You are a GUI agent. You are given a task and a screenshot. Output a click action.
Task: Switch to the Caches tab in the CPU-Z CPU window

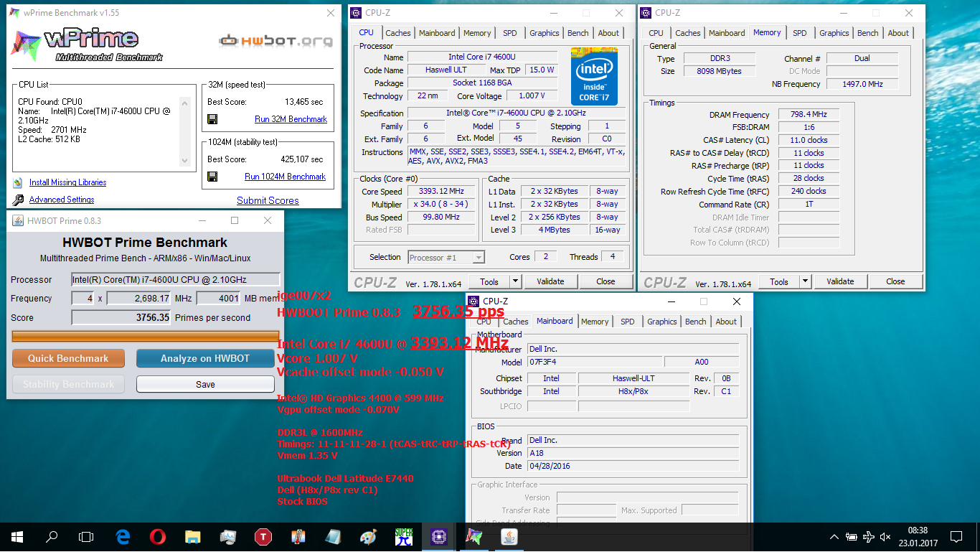398,33
